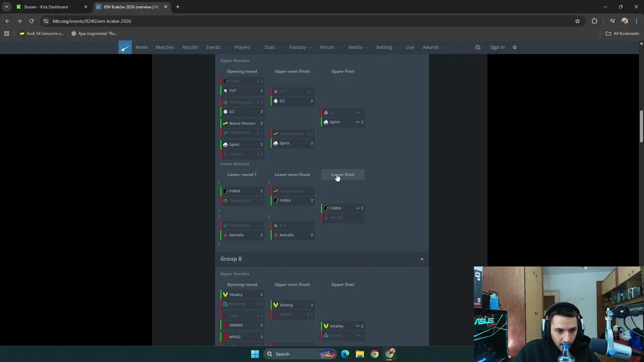Close the Stream - Kick Dashboard tab
The image size is (644, 362).
point(86,7)
